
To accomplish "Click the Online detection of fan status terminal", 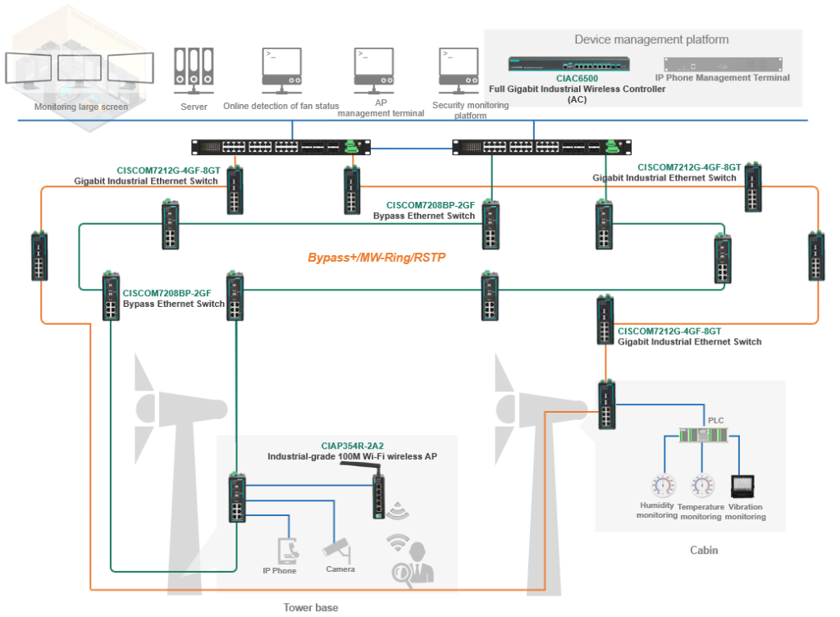I will pos(282,71).
